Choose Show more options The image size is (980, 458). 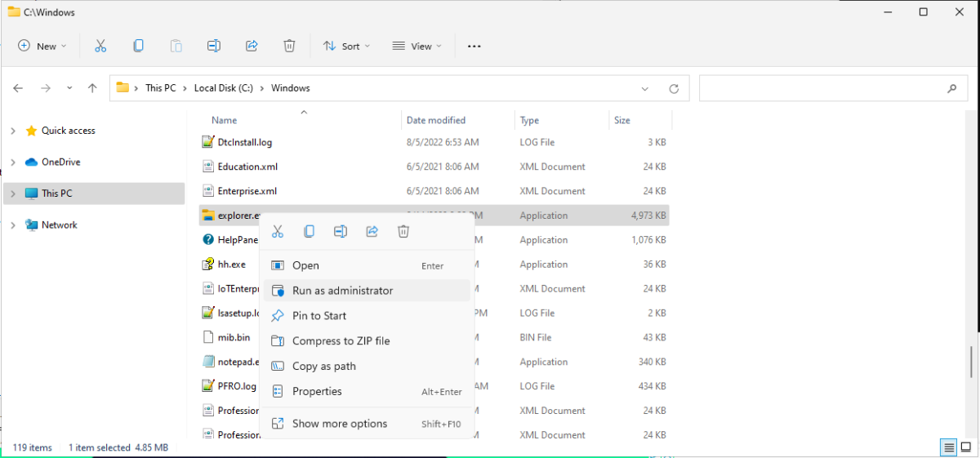coord(367,424)
